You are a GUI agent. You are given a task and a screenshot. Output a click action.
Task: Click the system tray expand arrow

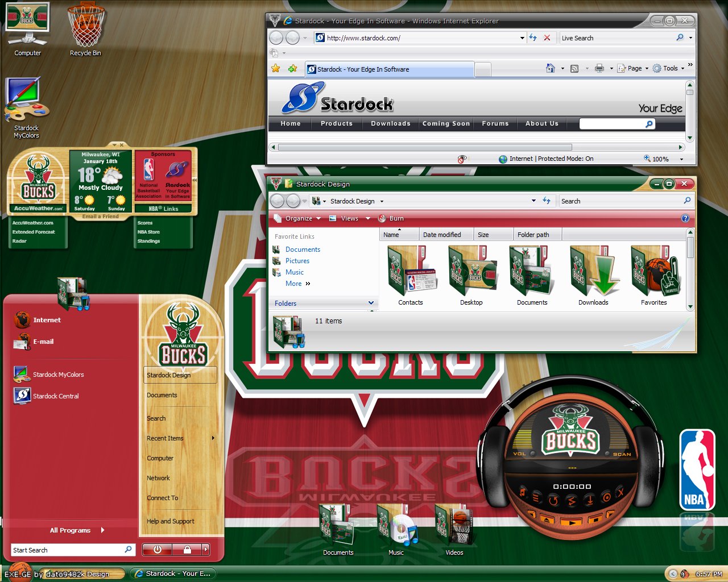point(673,574)
